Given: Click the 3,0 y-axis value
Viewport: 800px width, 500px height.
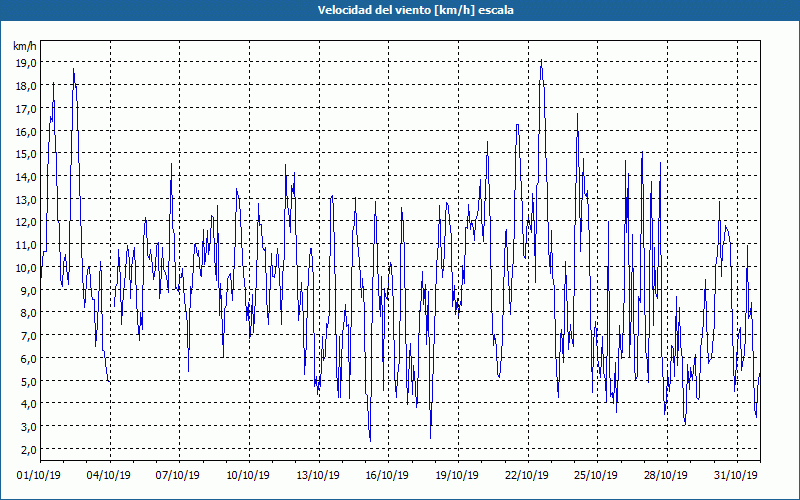Looking at the screenshot, I should click(29, 427).
